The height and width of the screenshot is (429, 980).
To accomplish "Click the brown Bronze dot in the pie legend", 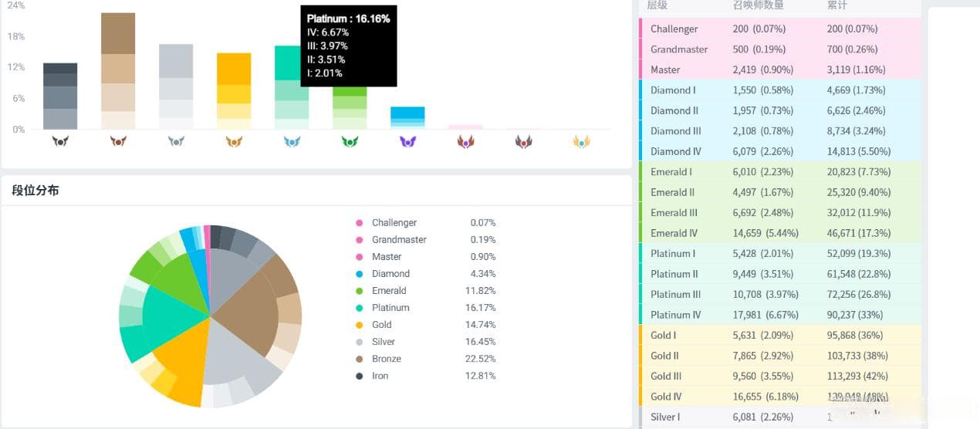I will tap(359, 359).
